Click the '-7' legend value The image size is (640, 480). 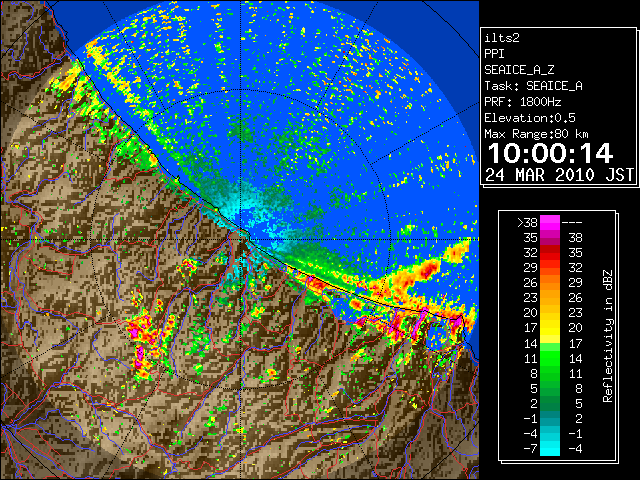[x=530, y=448]
